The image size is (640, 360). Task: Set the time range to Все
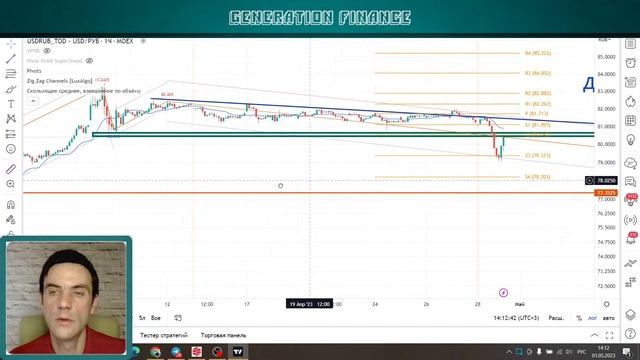tap(156, 318)
